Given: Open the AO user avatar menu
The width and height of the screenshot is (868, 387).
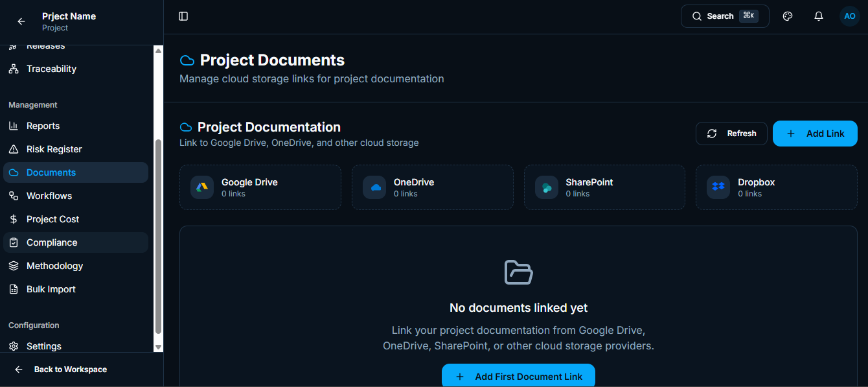Looking at the screenshot, I should pos(850,16).
